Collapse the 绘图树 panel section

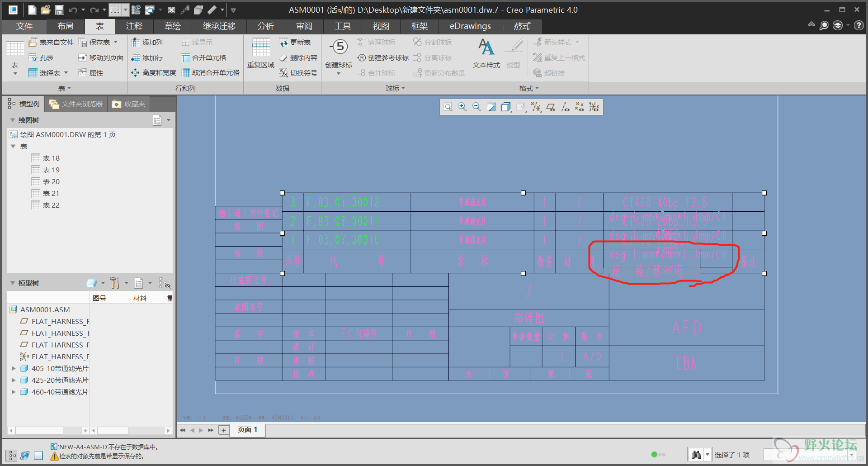click(x=13, y=120)
